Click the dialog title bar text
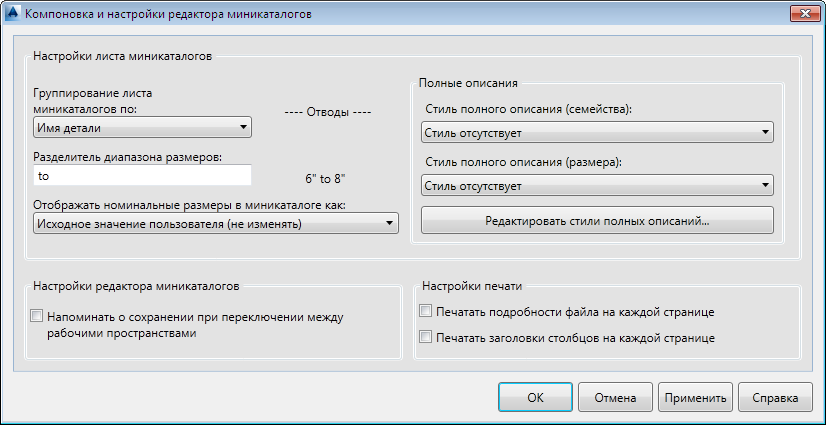The image size is (826, 425). click(167, 15)
